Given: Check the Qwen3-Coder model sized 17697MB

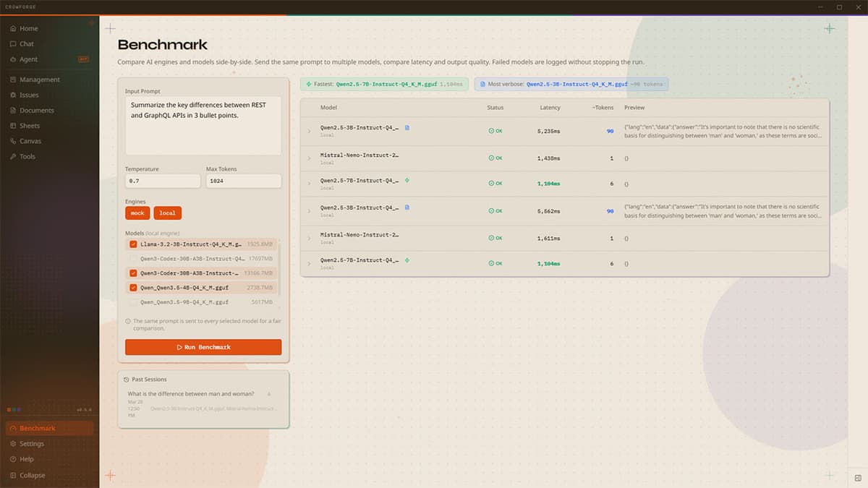Looking at the screenshot, I should [133, 258].
